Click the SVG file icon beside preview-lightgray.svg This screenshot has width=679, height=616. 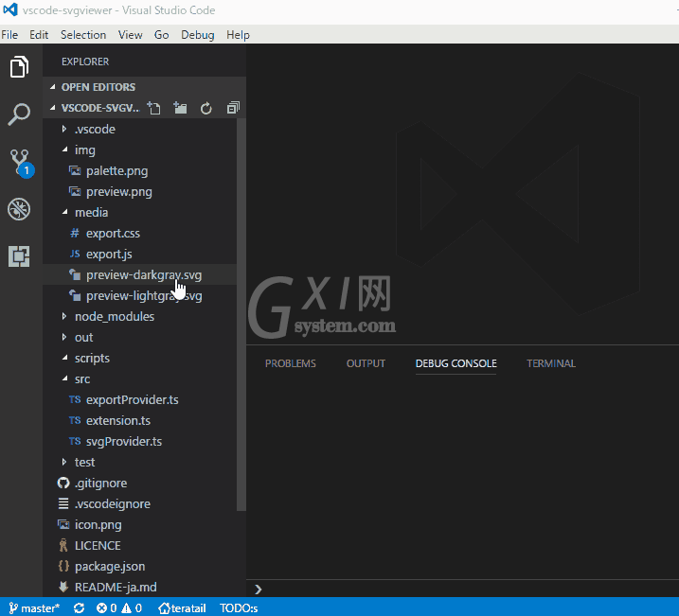[75, 295]
